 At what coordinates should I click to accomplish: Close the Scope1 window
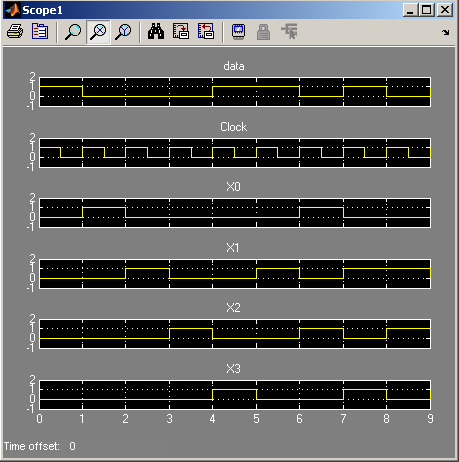coord(445,10)
